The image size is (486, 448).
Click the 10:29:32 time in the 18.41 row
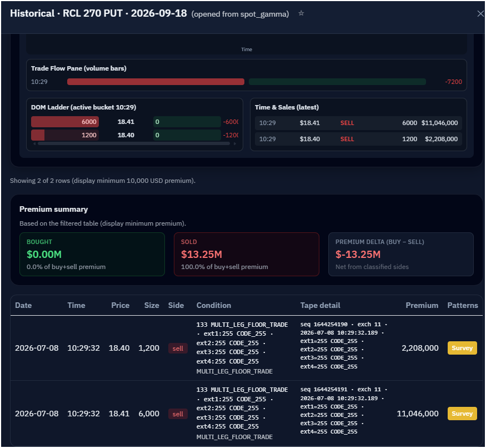(x=83, y=414)
